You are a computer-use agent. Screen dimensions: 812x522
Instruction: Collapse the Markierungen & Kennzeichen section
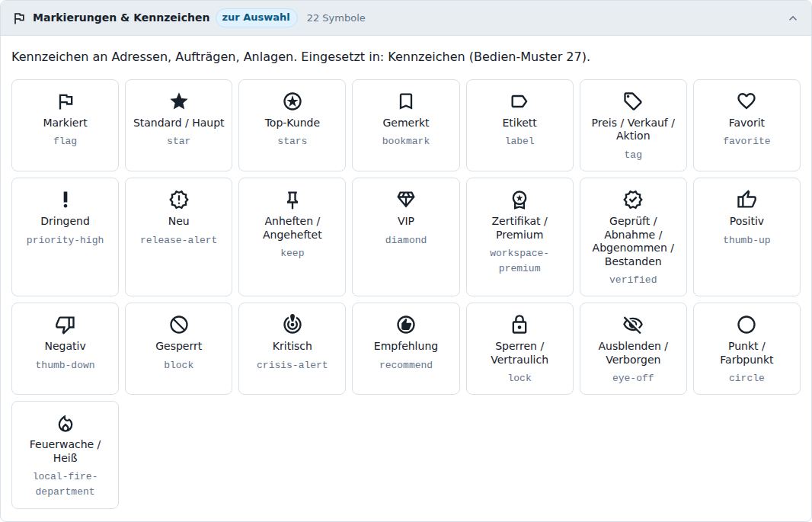[793, 18]
